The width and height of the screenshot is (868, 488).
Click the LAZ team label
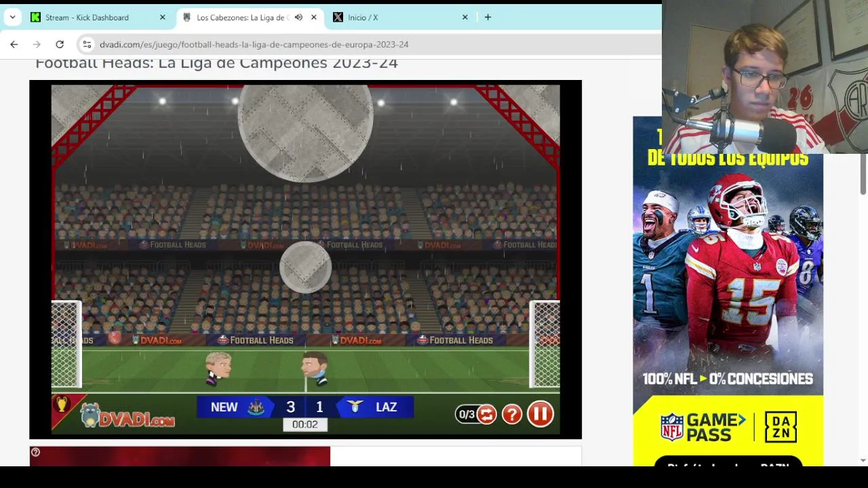[386, 407]
